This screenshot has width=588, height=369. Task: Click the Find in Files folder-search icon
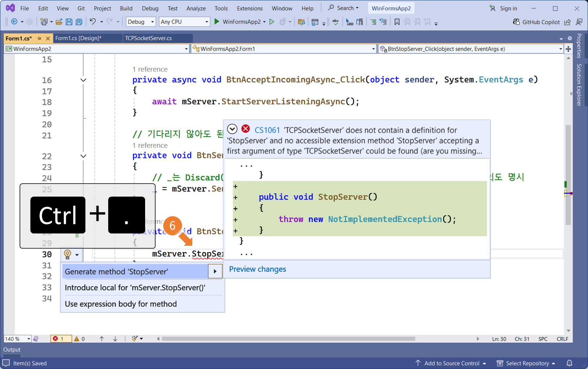(301, 22)
